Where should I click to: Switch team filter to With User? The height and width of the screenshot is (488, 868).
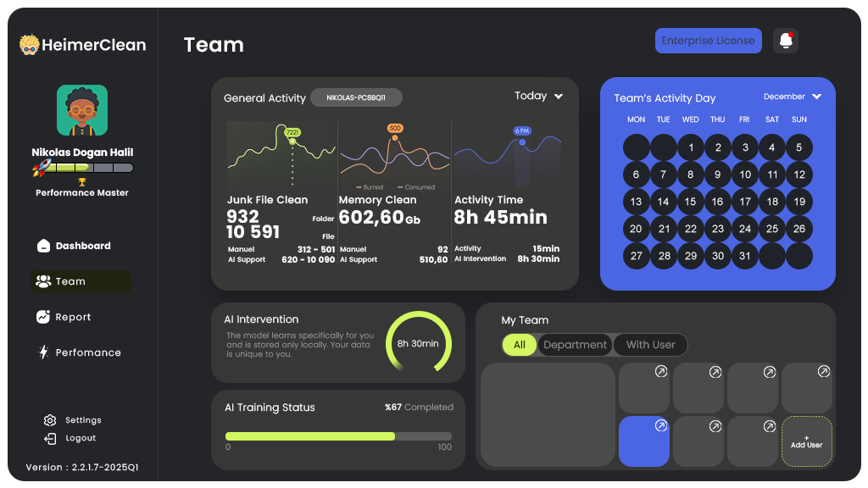click(650, 345)
